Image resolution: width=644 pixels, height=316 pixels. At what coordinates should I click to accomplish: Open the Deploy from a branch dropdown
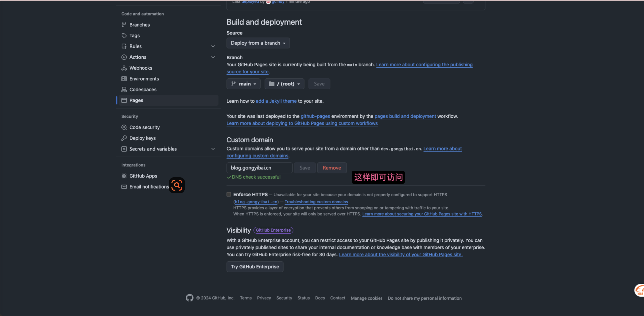tap(258, 43)
